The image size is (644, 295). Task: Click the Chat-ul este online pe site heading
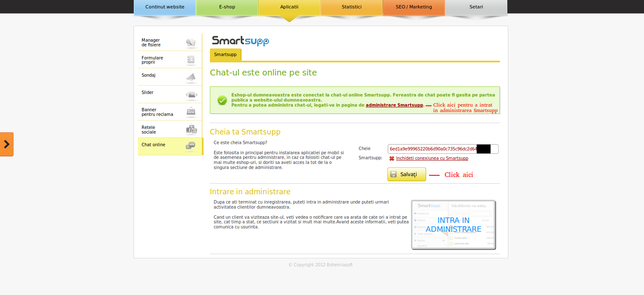[263, 72]
